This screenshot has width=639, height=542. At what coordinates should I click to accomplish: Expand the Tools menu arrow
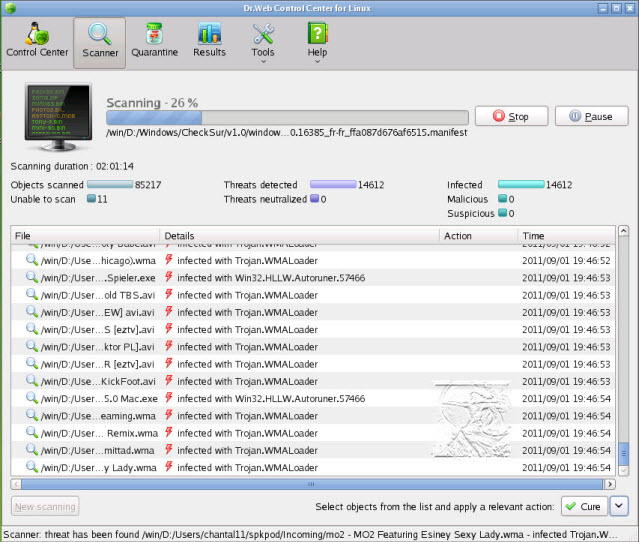[x=263, y=62]
